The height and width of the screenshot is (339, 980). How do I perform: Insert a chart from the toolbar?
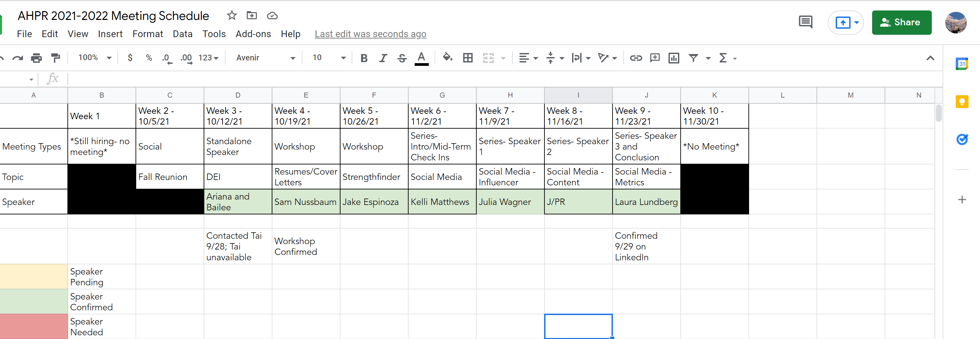click(674, 58)
